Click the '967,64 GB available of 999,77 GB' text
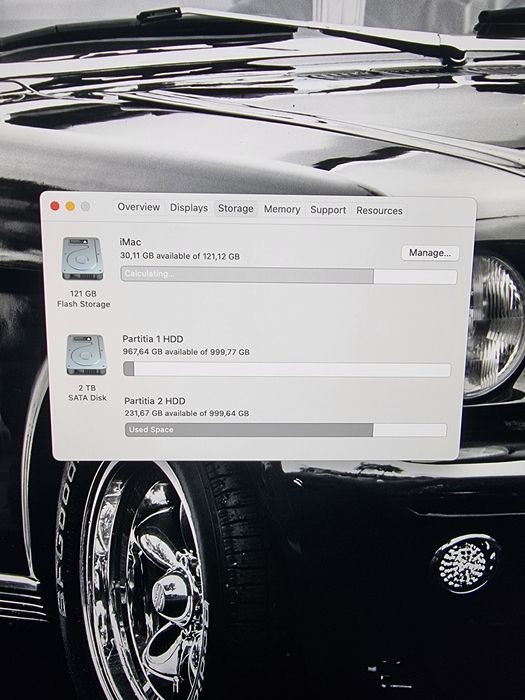Viewport: 525px width, 700px height. pyautogui.click(x=186, y=352)
